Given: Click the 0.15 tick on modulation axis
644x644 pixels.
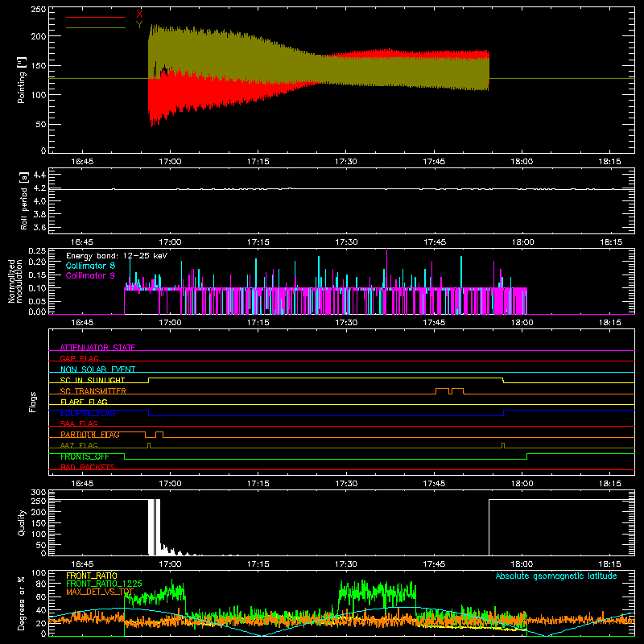Looking at the screenshot, I should pos(37,275).
